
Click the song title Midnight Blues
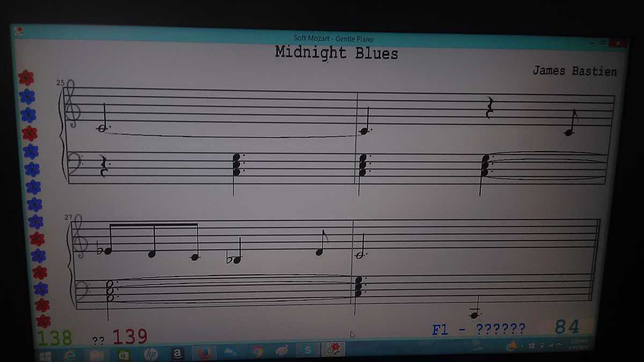pos(336,53)
